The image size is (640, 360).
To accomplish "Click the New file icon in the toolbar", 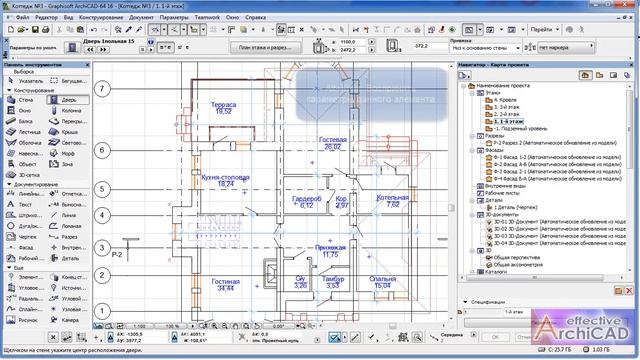I will click(x=11, y=30).
